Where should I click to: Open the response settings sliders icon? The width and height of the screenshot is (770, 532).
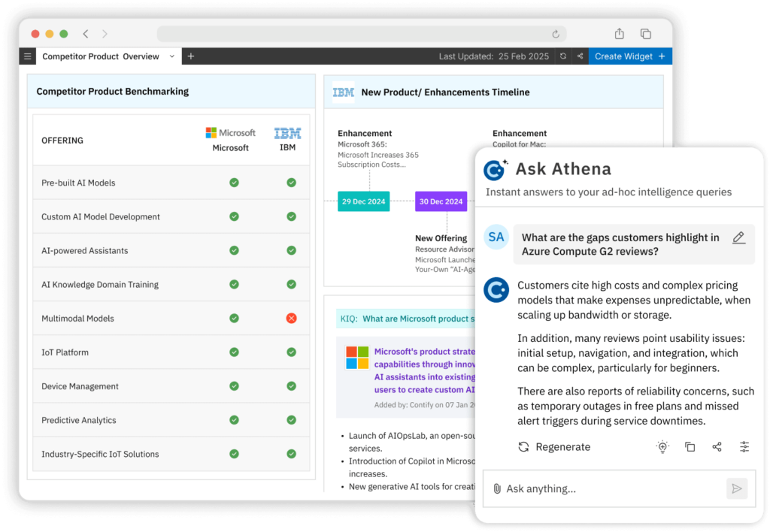coord(744,446)
